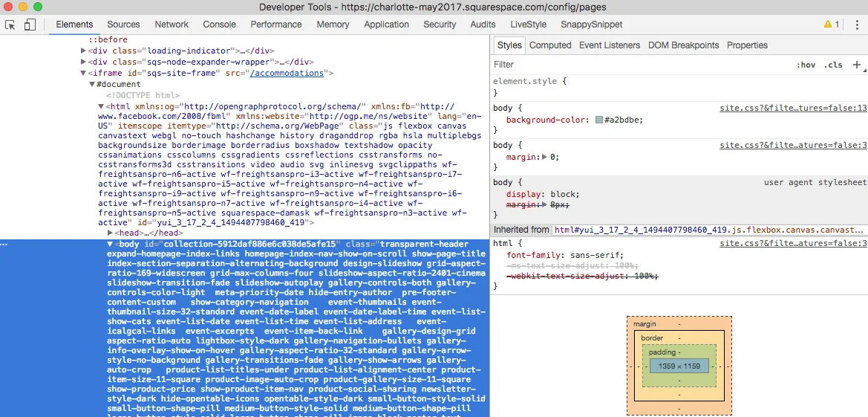This screenshot has width=868, height=417.
Task: Click the element.style rule block
Action: click(x=679, y=87)
